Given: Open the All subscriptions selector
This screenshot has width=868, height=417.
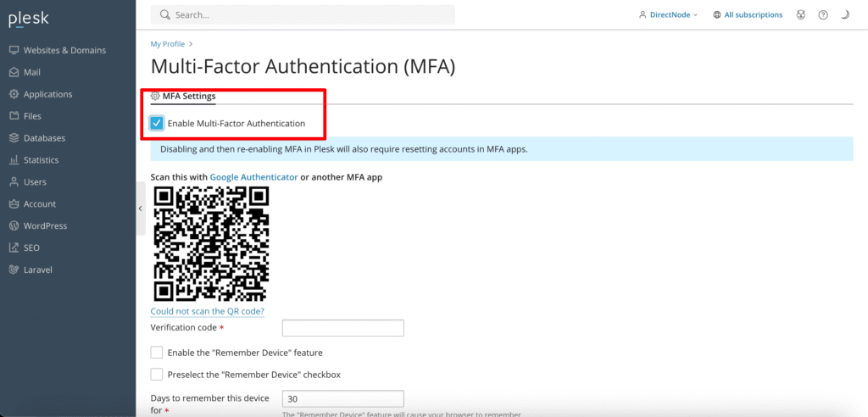Looking at the screenshot, I should pos(747,15).
